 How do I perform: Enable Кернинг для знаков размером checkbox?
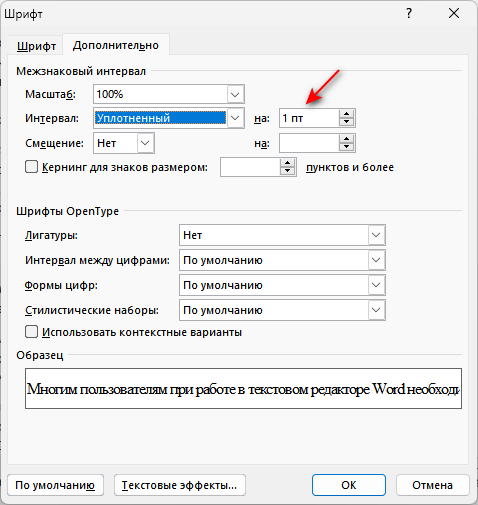pos(31,167)
